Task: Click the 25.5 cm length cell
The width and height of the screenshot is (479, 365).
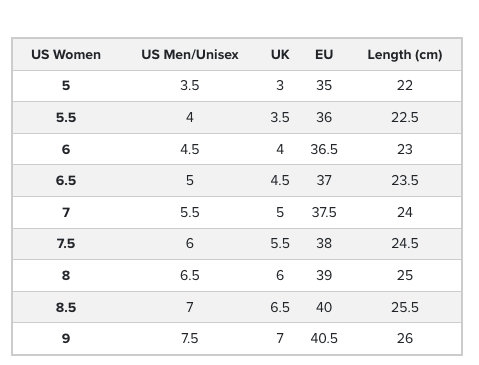Action: click(405, 307)
